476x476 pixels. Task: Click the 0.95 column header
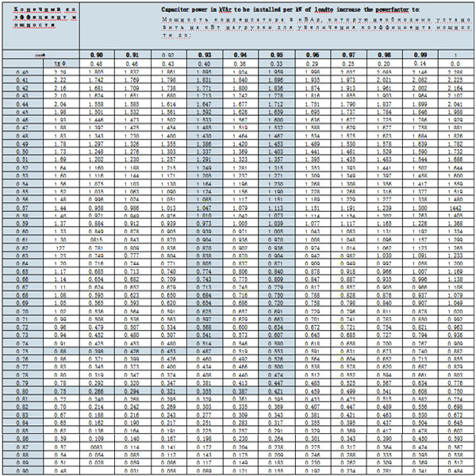pos(276,52)
